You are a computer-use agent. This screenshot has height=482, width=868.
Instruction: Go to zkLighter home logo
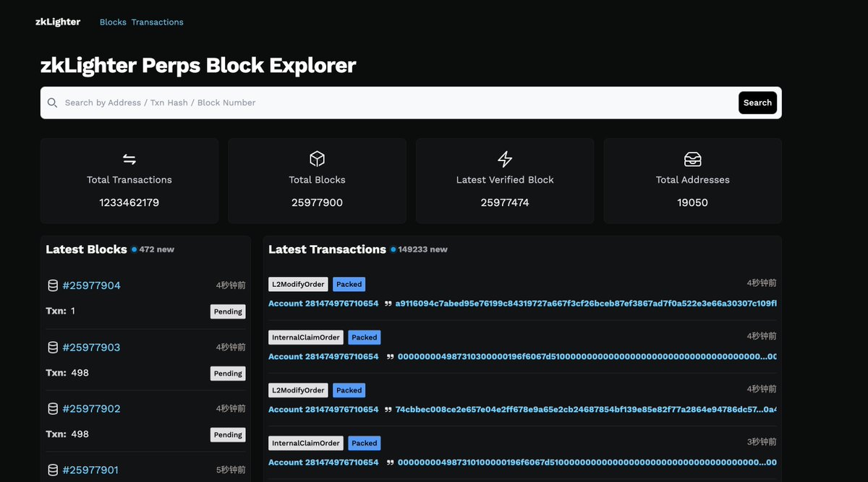tap(58, 22)
